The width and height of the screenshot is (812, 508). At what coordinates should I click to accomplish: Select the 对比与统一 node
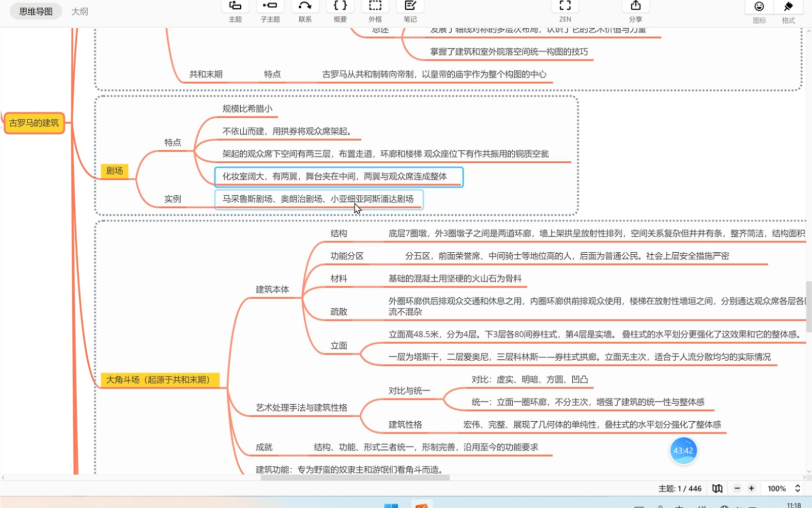tap(409, 390)
